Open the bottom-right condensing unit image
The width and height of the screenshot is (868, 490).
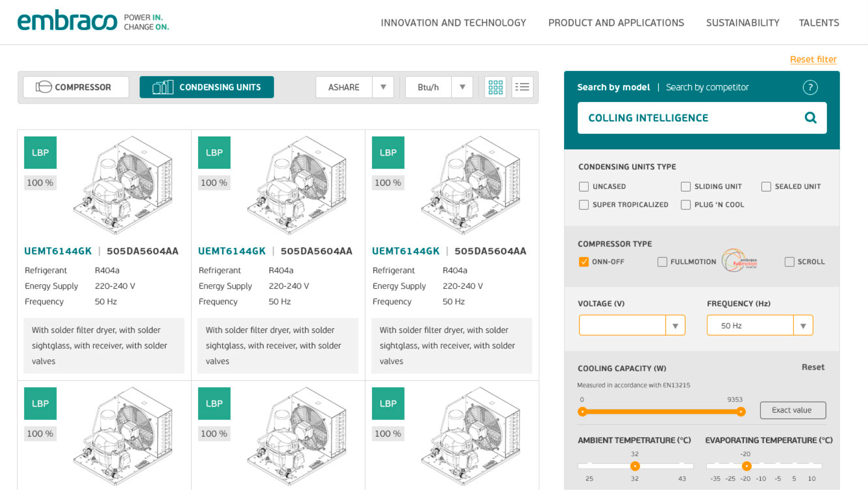[471, 436]
